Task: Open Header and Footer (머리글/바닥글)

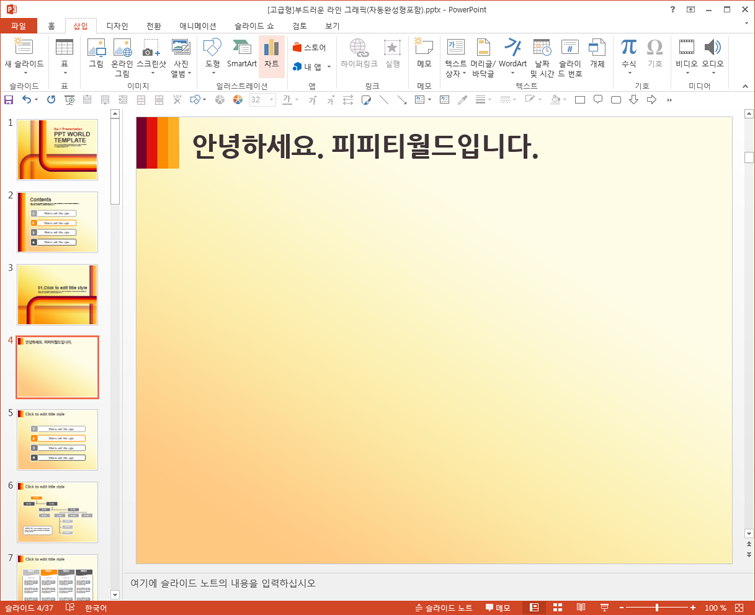Action: tap(483, 57)
